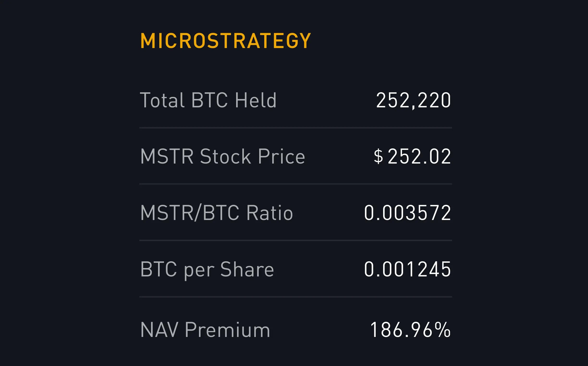Click the MICROSTRATEGY heading
This screenshot has height=366, width=588.
point(226,41)
